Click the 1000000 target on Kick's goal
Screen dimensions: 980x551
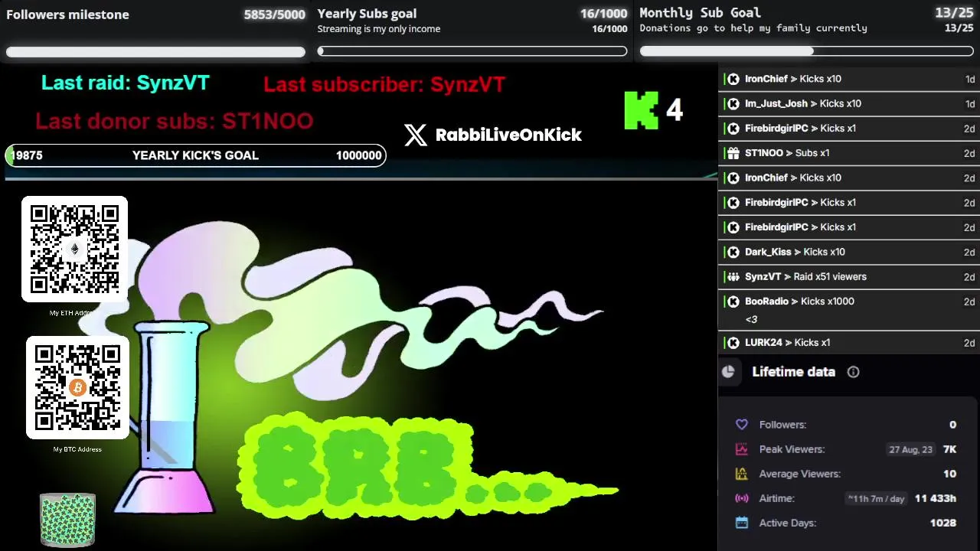(358, 155)
